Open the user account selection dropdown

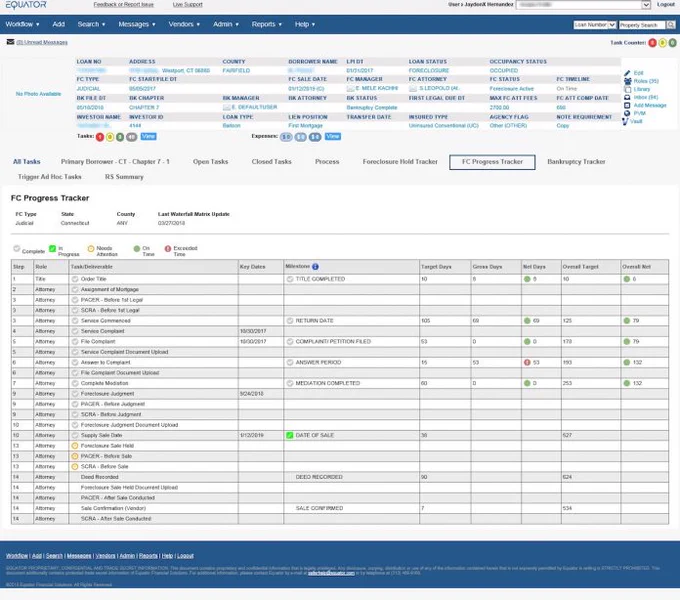[583, 5]
